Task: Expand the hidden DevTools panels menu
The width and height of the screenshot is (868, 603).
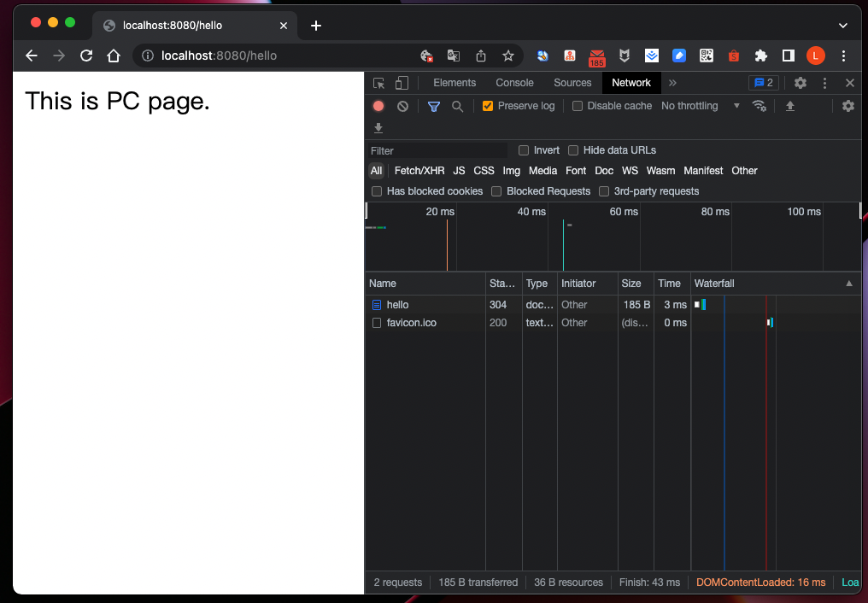Action: (x=672, y=83)
